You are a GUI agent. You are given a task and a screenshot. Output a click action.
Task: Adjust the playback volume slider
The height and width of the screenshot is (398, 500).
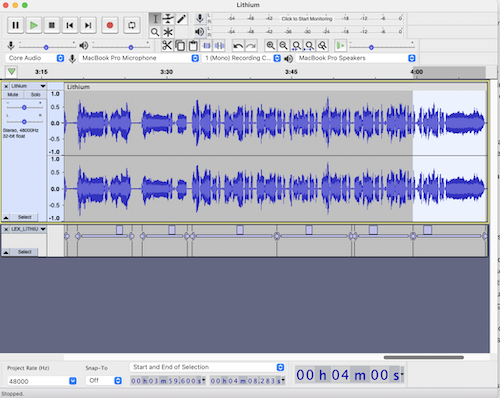131,47
